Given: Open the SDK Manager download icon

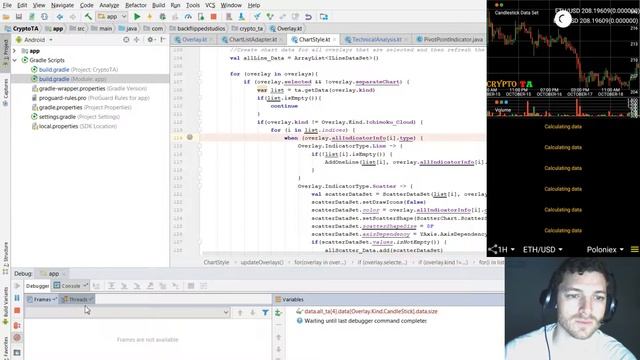Looking at the screenshot, I should 242,17.
